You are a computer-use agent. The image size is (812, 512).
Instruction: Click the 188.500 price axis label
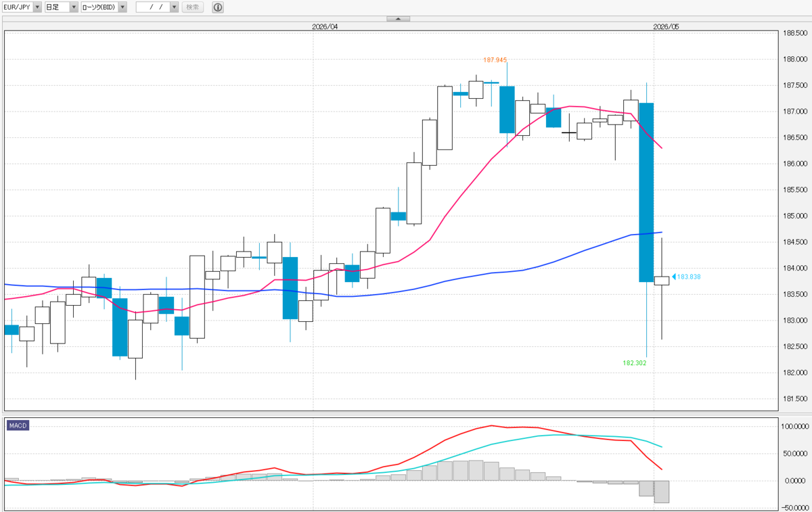(x=794, y=33)
